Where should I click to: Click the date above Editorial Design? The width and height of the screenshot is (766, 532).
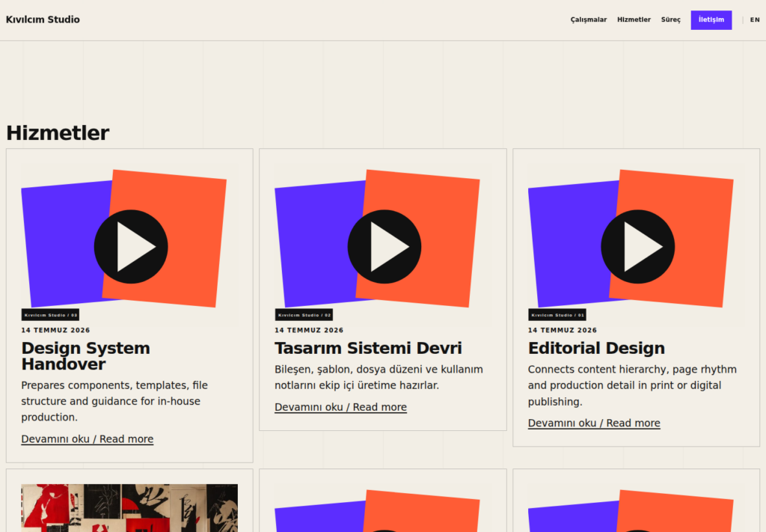pos(563,330)
